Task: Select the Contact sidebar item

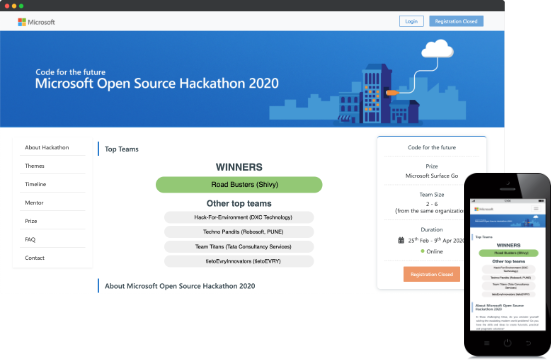Action: [x=34, y=258]
